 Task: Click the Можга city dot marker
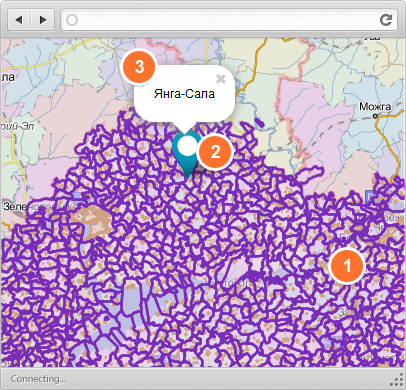375,116
